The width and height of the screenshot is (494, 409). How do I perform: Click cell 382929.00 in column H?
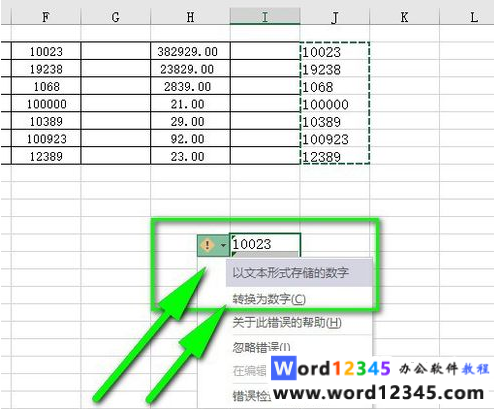[190, 51]
